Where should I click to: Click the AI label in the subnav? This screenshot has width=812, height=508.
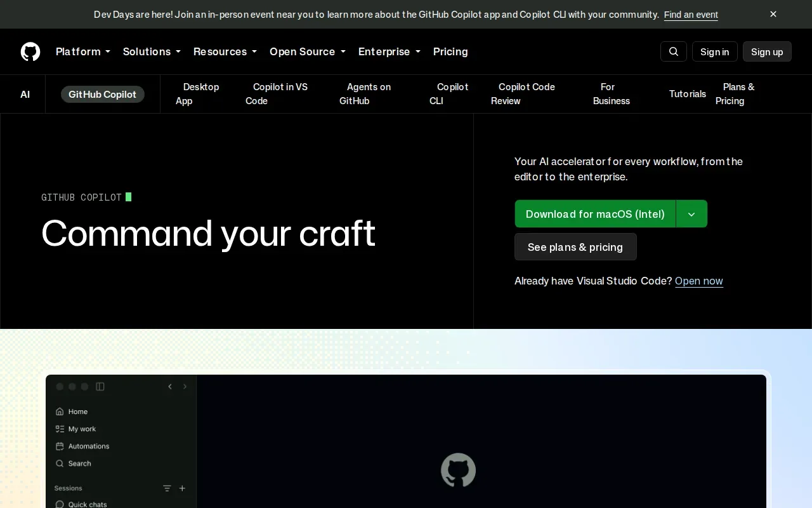pos(25,94)
